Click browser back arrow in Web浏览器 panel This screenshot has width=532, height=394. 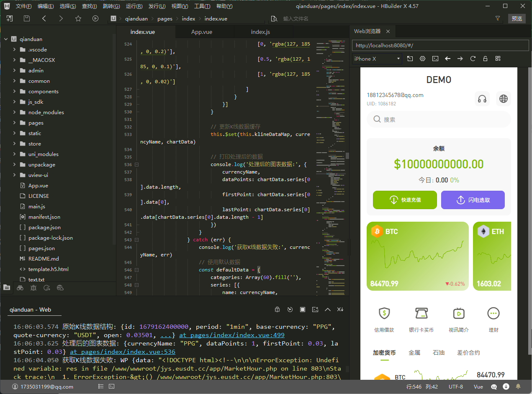(448, 59)
